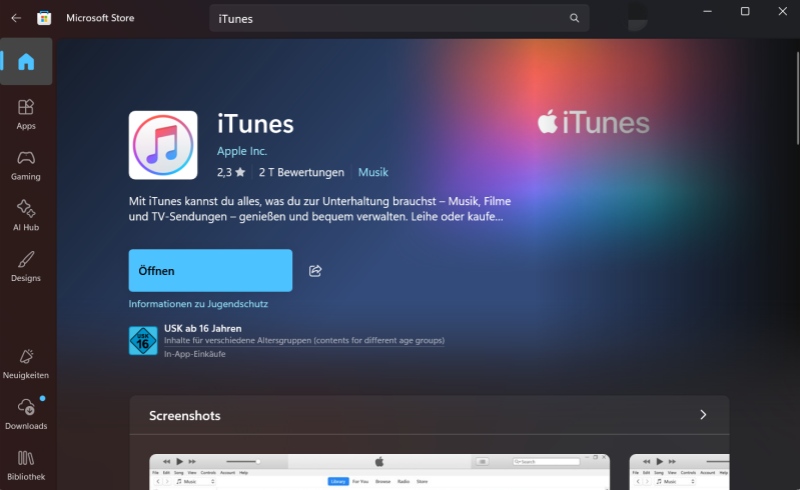Maximize the Microsoft Store window

pos(745,11)
